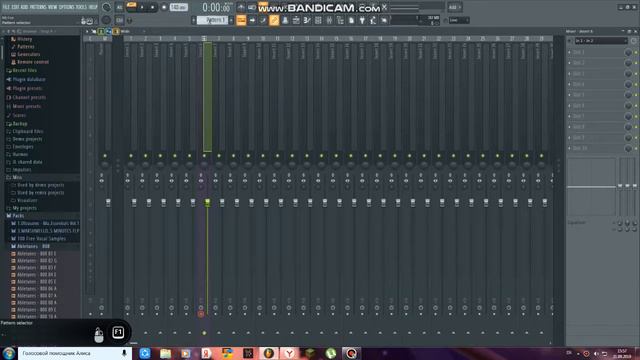Click Yandex browser Y icon in taskbar
This screenshot has height=360, width=640.
pyautogui.click(x=289, y=353)
